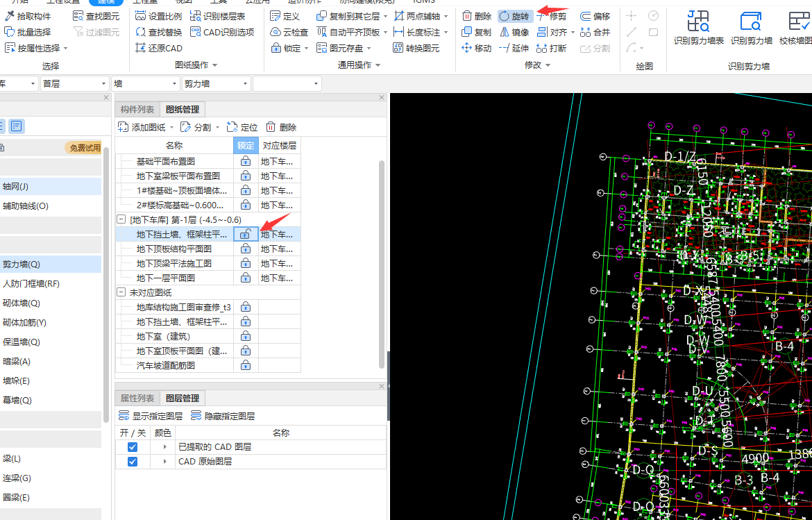Switch to the 图层管理 tab
Viewport: 812px width, 520px height.
pos(183,399)
